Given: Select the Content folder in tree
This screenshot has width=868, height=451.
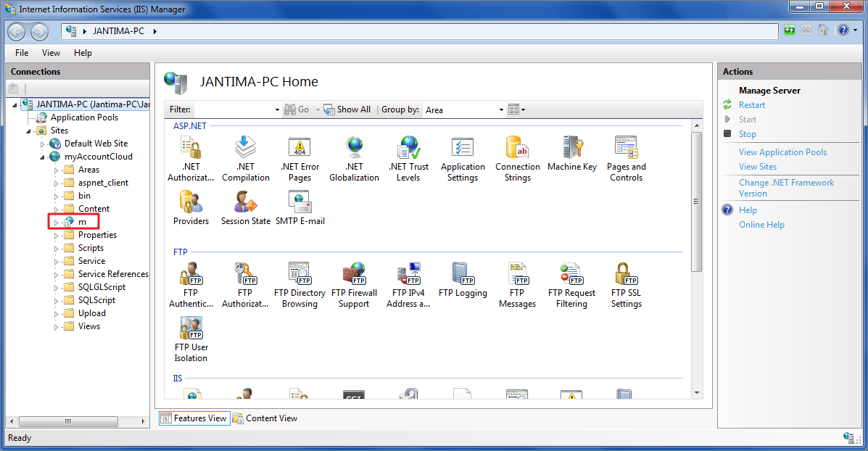Looking at the screenshot, I should click(94, 209).
